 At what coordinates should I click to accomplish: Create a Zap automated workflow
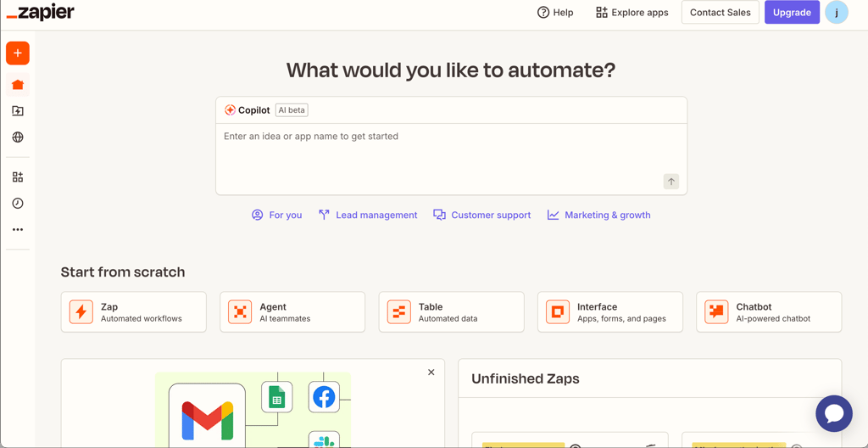(x=133, y=311)
